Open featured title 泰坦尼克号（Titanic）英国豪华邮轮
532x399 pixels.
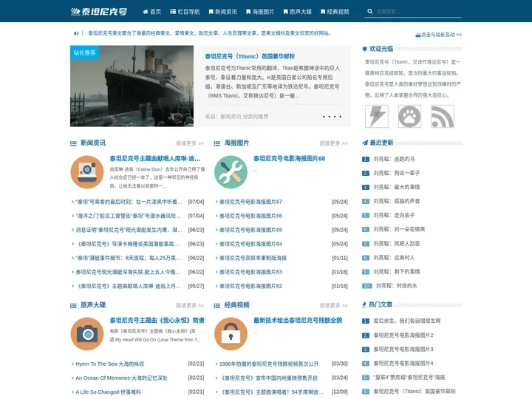(x=250, y=56)
